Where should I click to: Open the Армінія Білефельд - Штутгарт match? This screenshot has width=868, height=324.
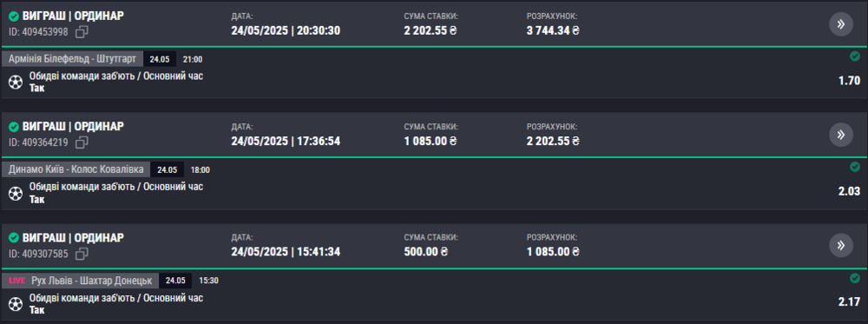tap(73, 59)
